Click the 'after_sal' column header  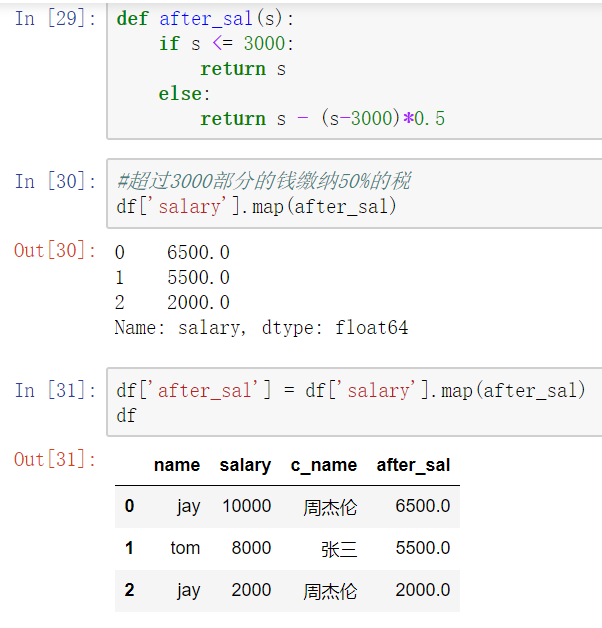413,466
